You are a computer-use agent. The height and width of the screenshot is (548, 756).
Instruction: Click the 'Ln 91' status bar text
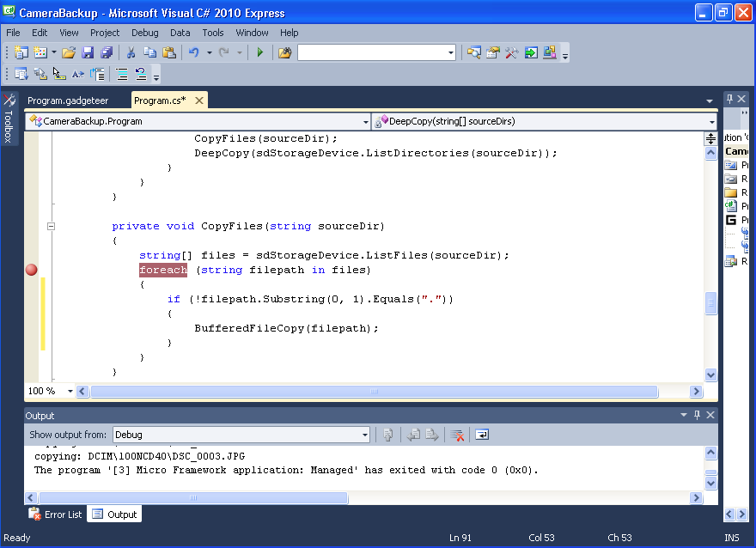460,538
